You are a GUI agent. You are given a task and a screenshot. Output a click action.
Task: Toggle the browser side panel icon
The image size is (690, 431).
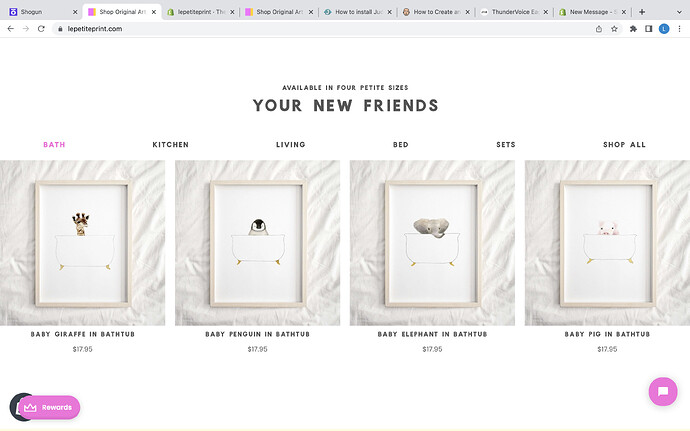[649, 29]
